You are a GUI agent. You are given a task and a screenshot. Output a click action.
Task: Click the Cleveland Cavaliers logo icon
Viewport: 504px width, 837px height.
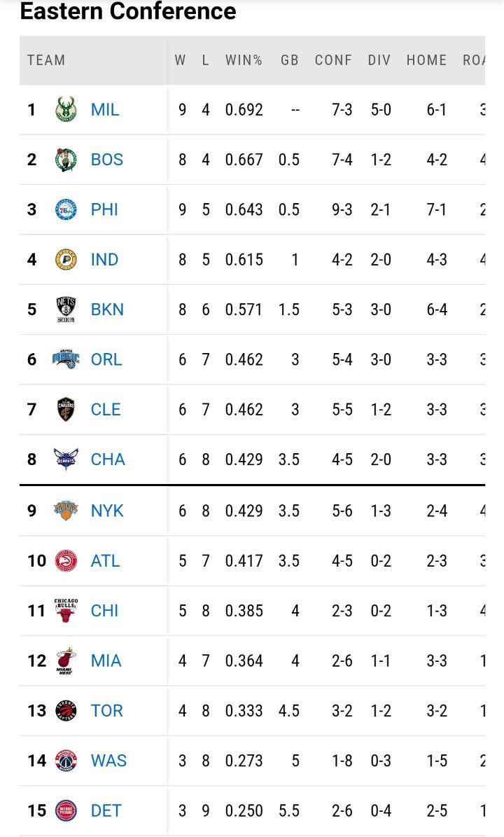66,410
